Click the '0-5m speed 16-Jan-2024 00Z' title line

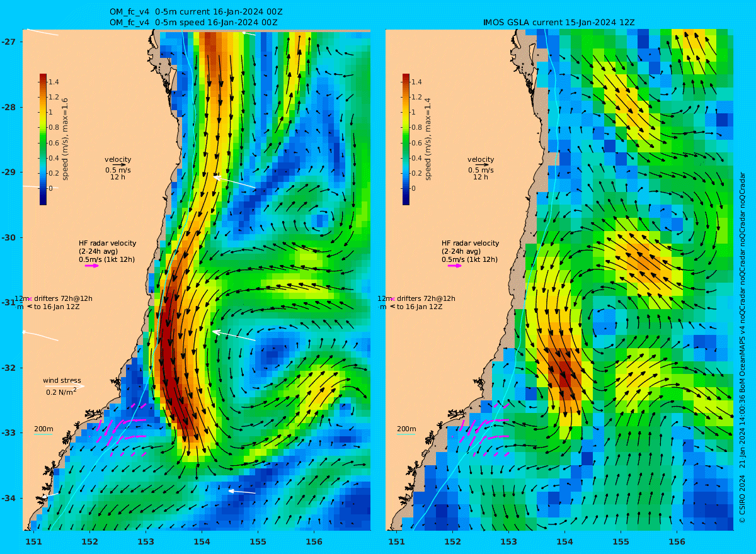[x=216, y=22]
